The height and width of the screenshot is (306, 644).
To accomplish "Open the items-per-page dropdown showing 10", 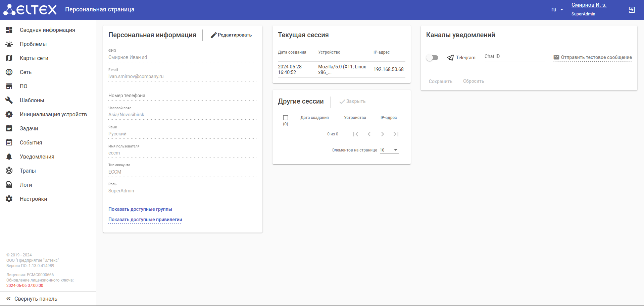I will 389,150.
